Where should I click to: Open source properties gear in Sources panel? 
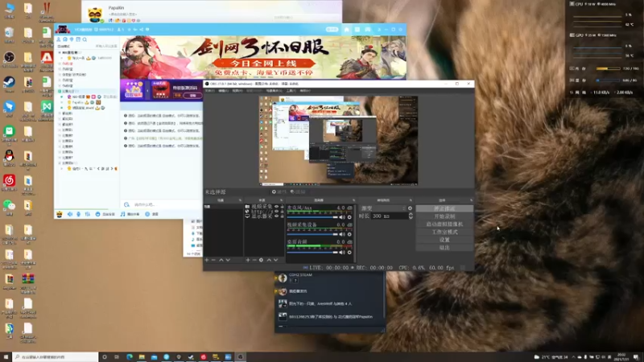(261, 260)
